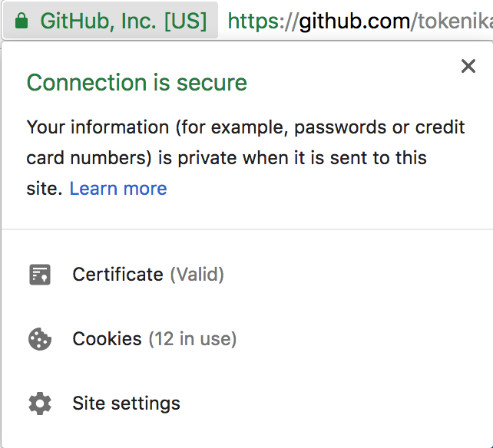The image size is (493, 448).
Task: Click the GitHub, Inc. [US] security chip
Action: coord(111,21)
